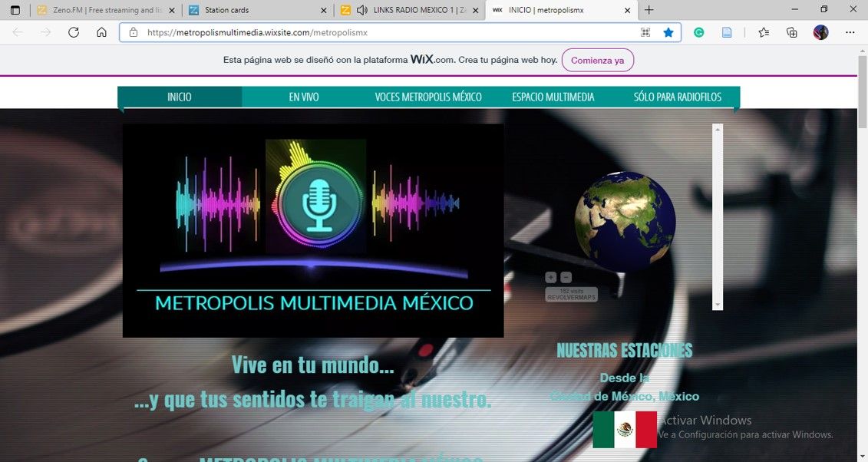Open the Favorites list icon

[x=764, y=32]
